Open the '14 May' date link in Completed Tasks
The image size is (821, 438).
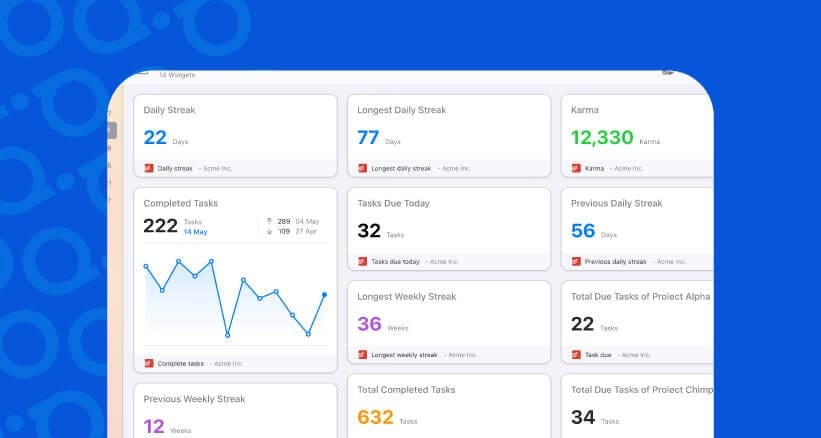coord(195,232)
